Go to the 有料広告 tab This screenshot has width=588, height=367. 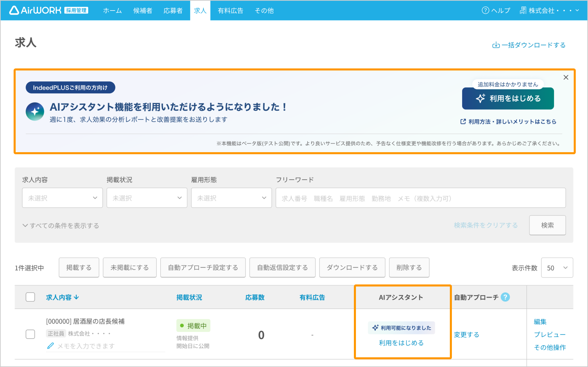[x=230, y=11]
